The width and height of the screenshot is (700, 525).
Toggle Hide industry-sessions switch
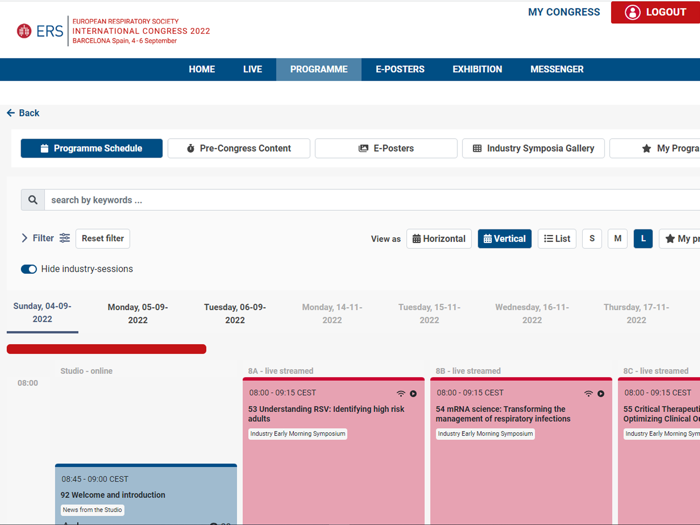(x=29, y=269)
